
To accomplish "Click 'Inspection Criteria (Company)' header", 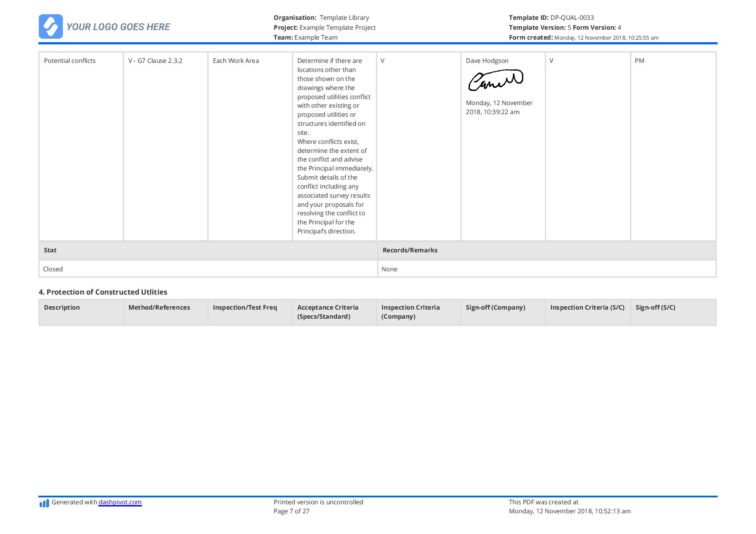I will coord(419,312).
